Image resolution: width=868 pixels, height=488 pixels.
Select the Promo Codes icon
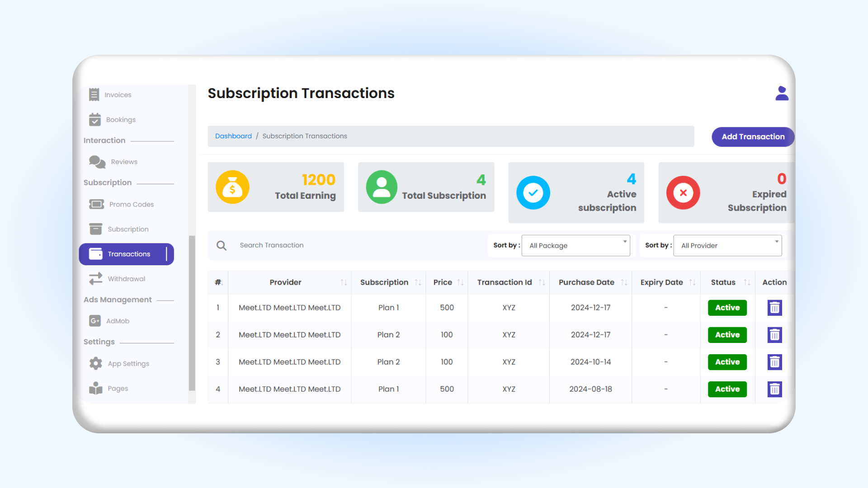95,204
